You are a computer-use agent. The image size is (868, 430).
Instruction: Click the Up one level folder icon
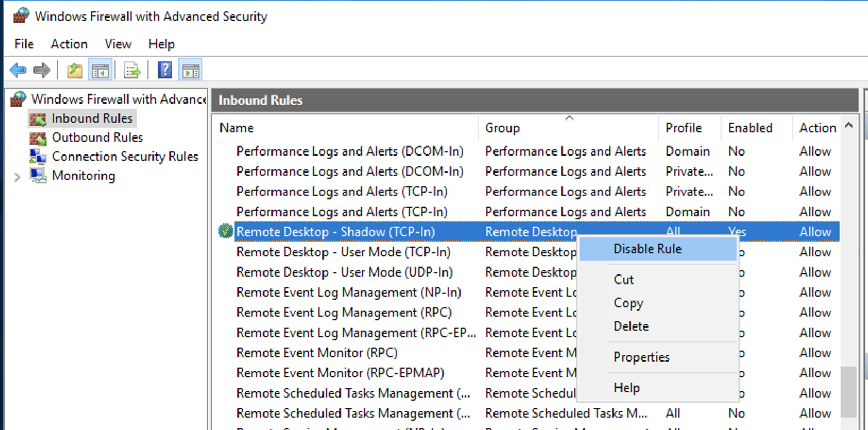pyautogui.click(x=75, y=70)
